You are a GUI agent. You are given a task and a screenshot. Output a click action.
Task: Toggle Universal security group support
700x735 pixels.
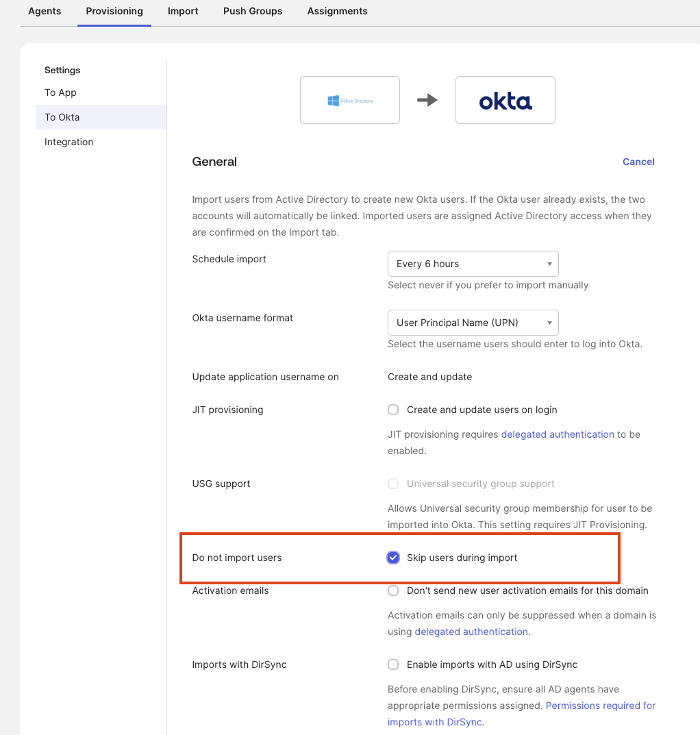393,484
